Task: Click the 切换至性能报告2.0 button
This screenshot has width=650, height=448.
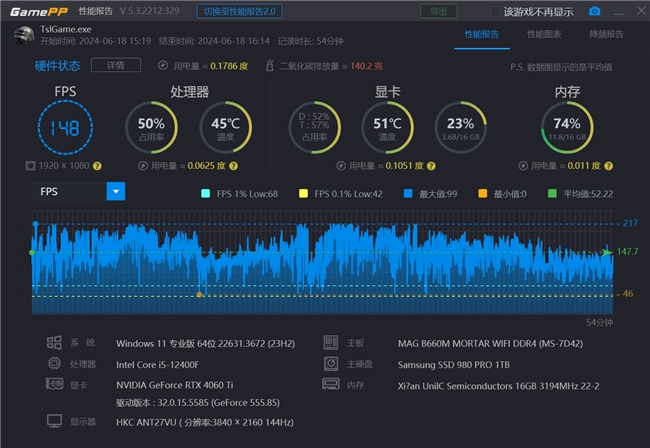Action: pos(240,11)
